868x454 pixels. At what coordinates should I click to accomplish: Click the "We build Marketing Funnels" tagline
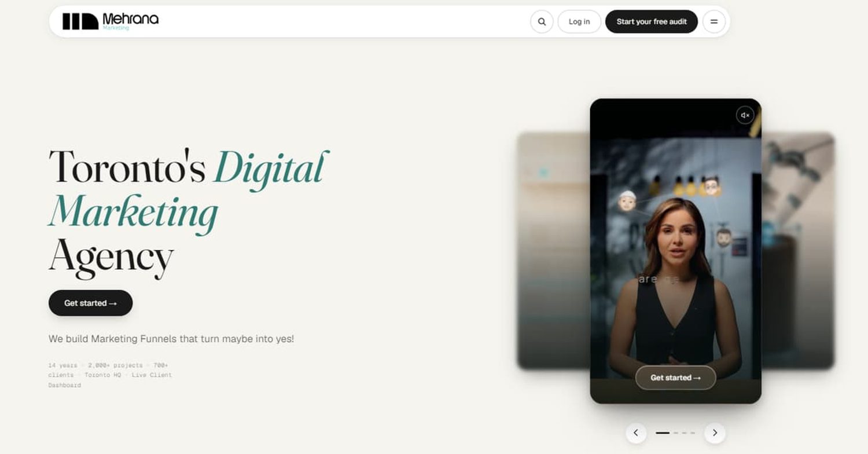click(171, 339)
